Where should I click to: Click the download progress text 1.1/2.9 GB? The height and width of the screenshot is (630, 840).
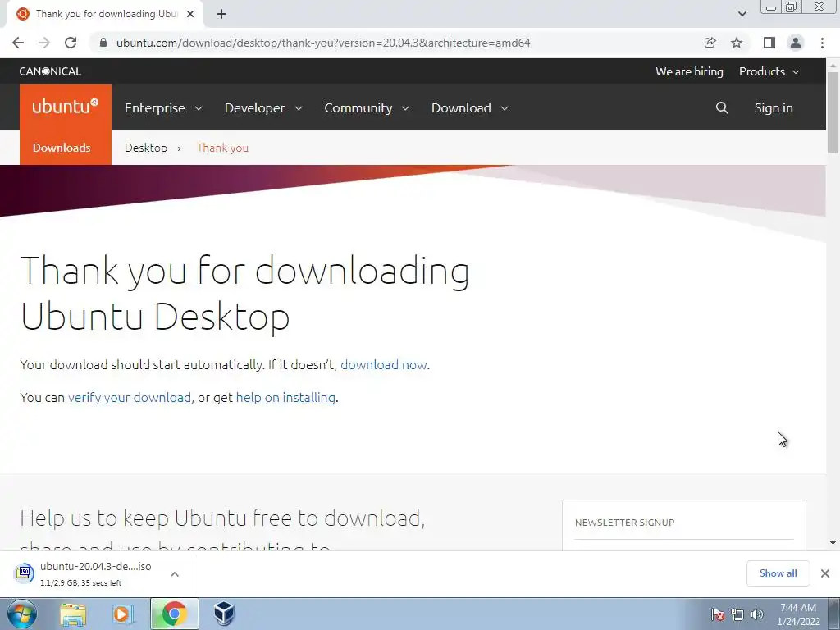click(81, 583)
